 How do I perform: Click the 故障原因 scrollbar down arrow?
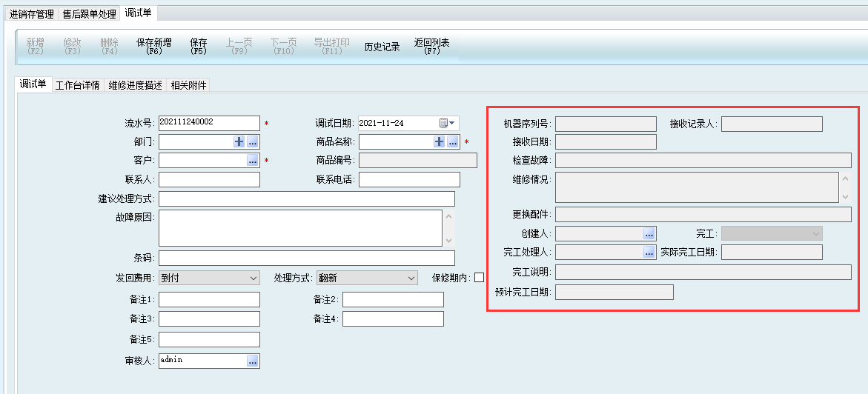(x=448, y=240)
